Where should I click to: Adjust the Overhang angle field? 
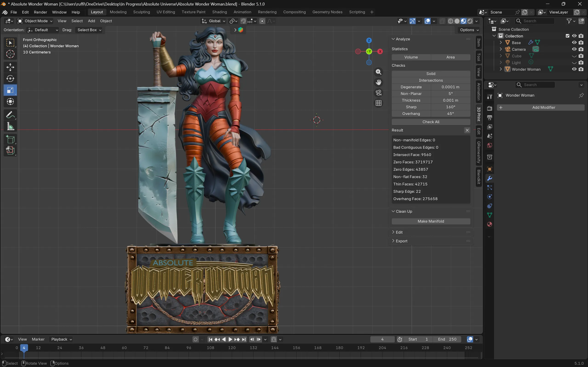click(450, 114)
